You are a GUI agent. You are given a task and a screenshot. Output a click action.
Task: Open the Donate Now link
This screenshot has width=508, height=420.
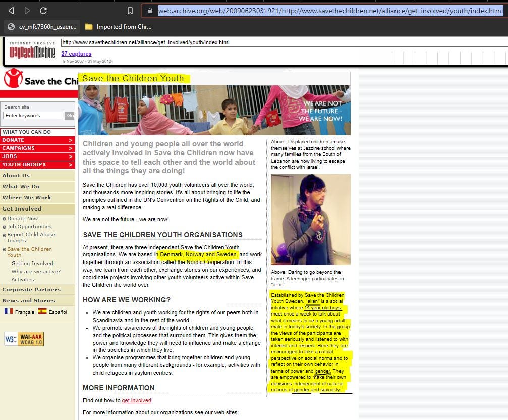23,219
